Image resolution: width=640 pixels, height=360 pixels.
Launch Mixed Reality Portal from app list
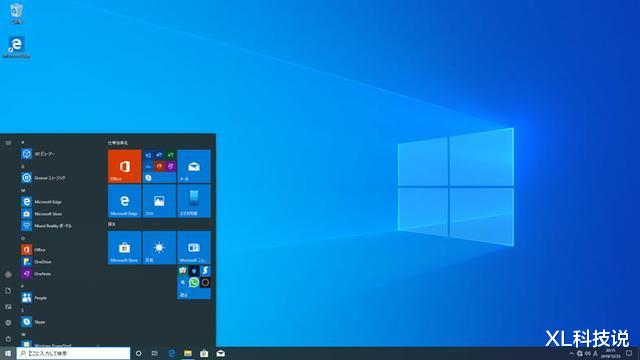coord(61,226)
